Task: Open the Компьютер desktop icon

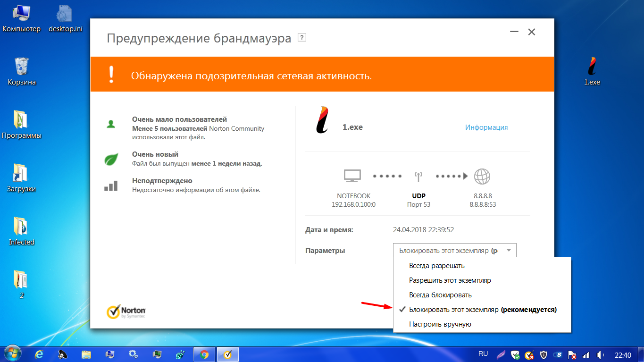Action: 22,19
